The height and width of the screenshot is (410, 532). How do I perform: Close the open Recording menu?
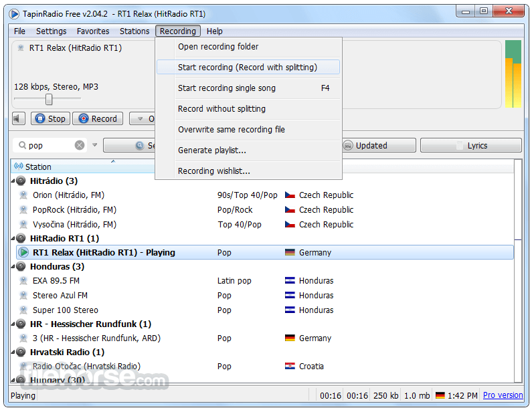pyautogui.click(x=178, y=31)
